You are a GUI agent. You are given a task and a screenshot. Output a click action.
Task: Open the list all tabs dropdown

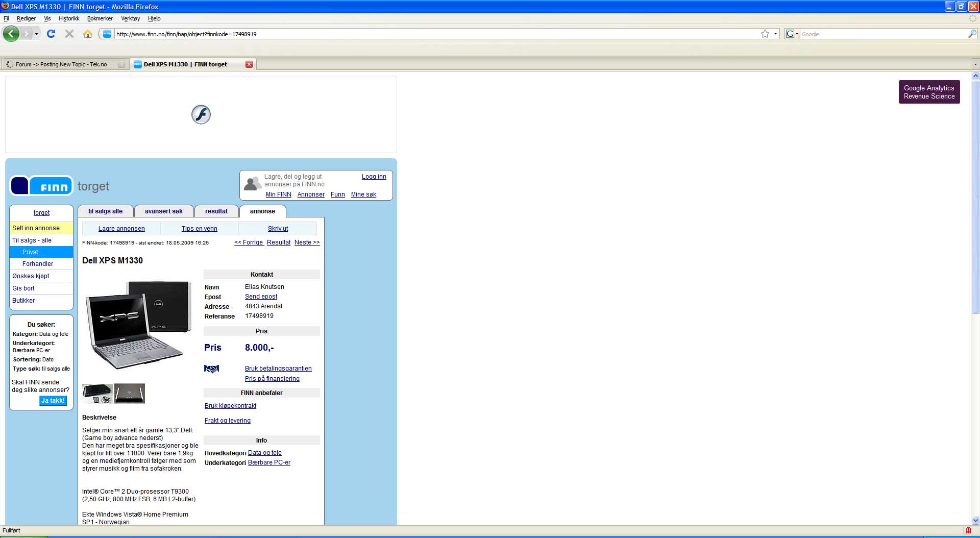[975, 64]
